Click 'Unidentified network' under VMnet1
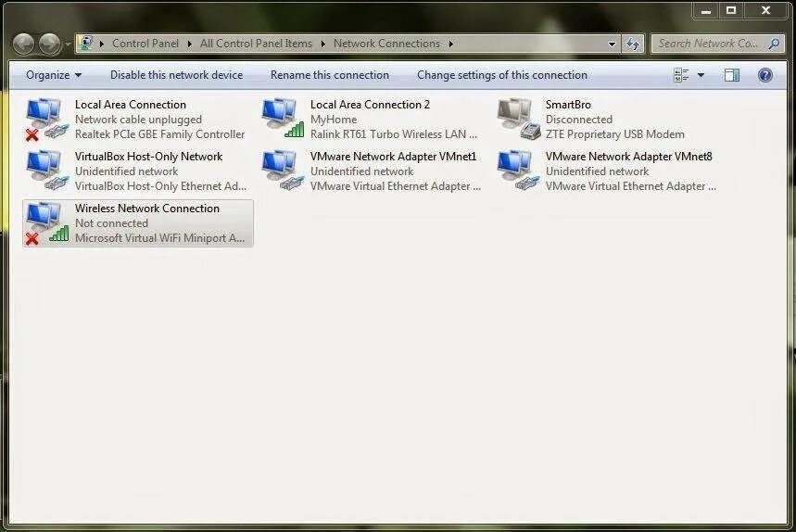 pyautogui.click(x=362, y=171)
